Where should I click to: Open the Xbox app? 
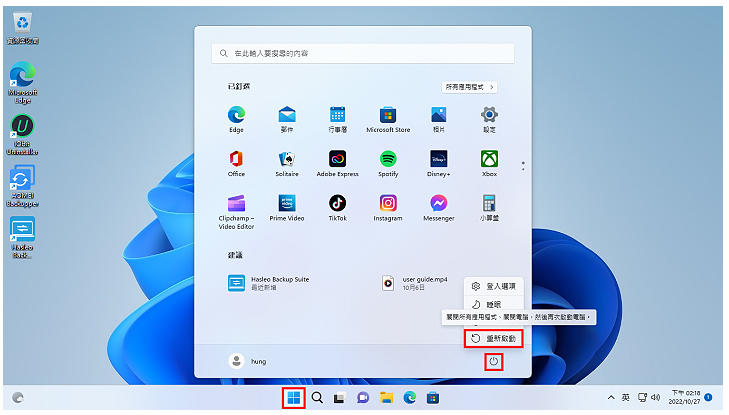(489, 163)
